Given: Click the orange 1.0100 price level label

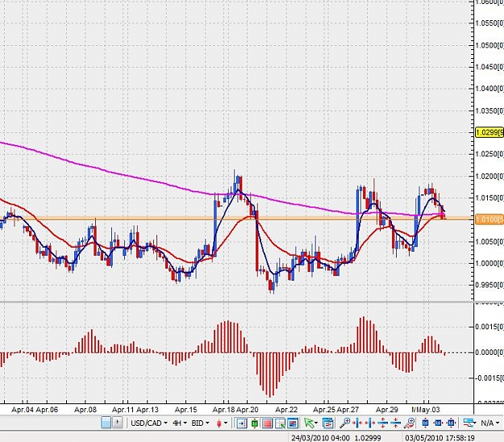Looking at the screenshot, I should [489, 219].
